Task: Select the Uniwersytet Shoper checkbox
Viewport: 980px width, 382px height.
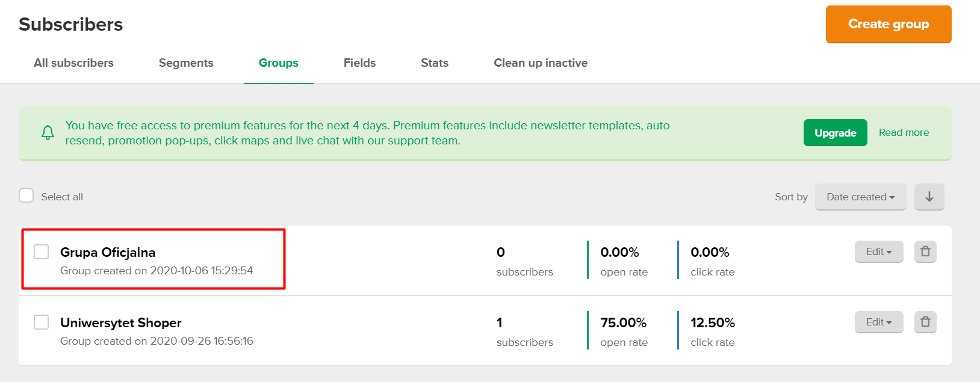Action: [42, 322]
